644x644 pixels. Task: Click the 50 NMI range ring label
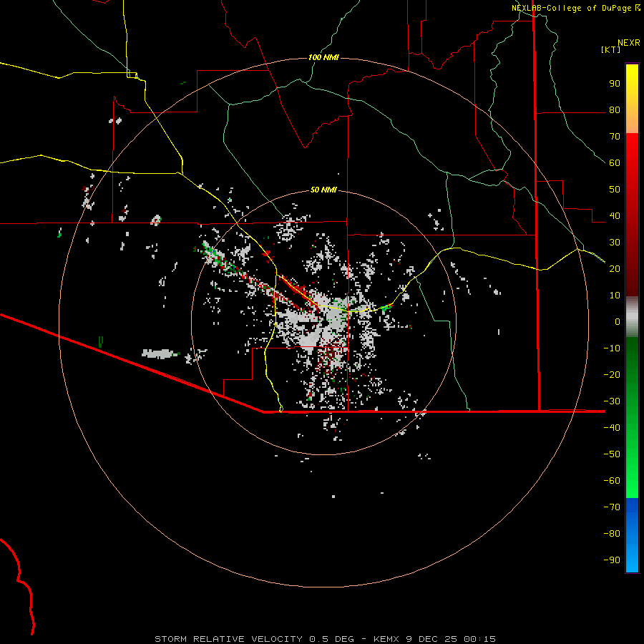pyautogui.click(x=323, y=190)
